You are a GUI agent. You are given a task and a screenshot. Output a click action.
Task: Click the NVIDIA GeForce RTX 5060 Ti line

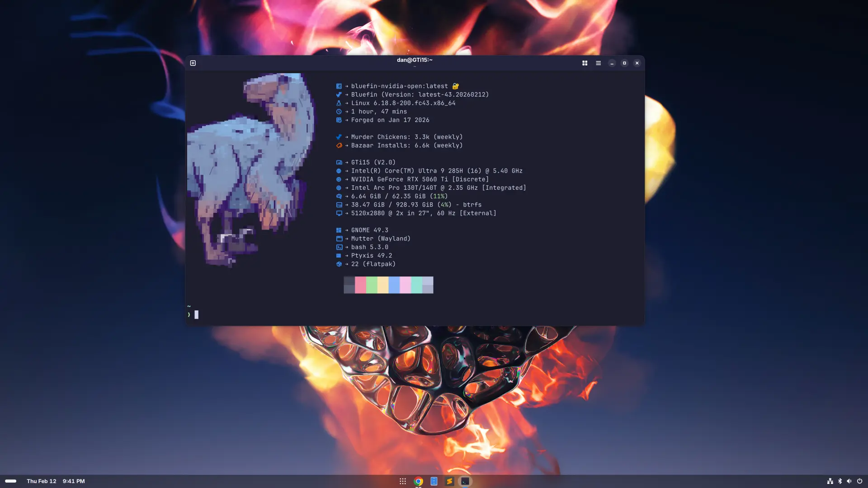(420, 179)
